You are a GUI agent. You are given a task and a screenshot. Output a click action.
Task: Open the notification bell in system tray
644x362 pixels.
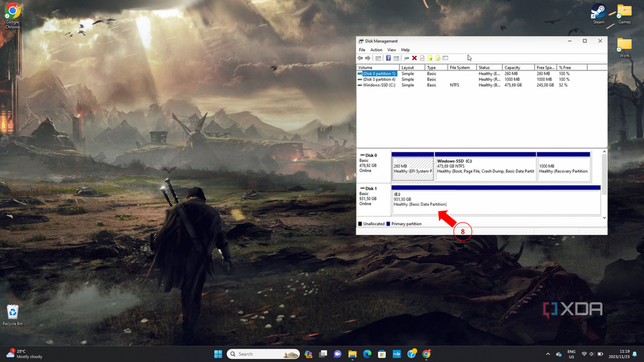pyautogui.click(x=635, y=354)
